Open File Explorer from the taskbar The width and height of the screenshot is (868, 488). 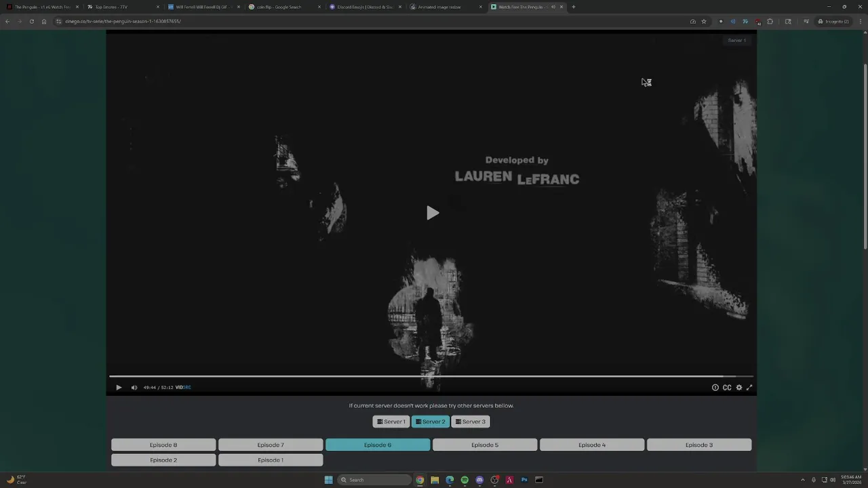[x=435, y=480]
